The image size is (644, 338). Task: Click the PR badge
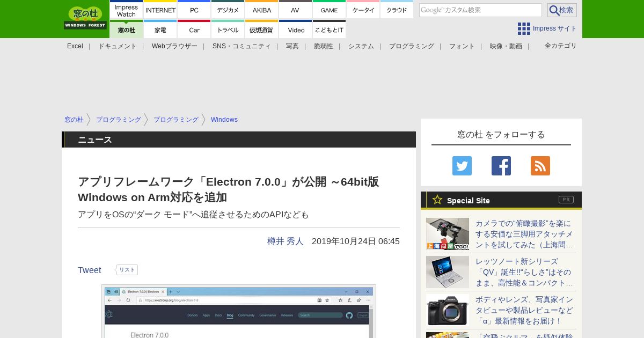pyautogui.click(x=566, y=200)
